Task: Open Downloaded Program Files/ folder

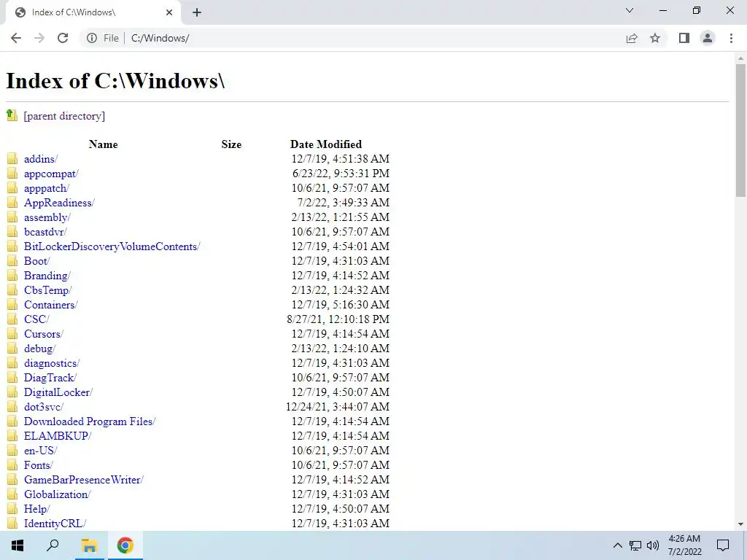Action: point(90,421)
